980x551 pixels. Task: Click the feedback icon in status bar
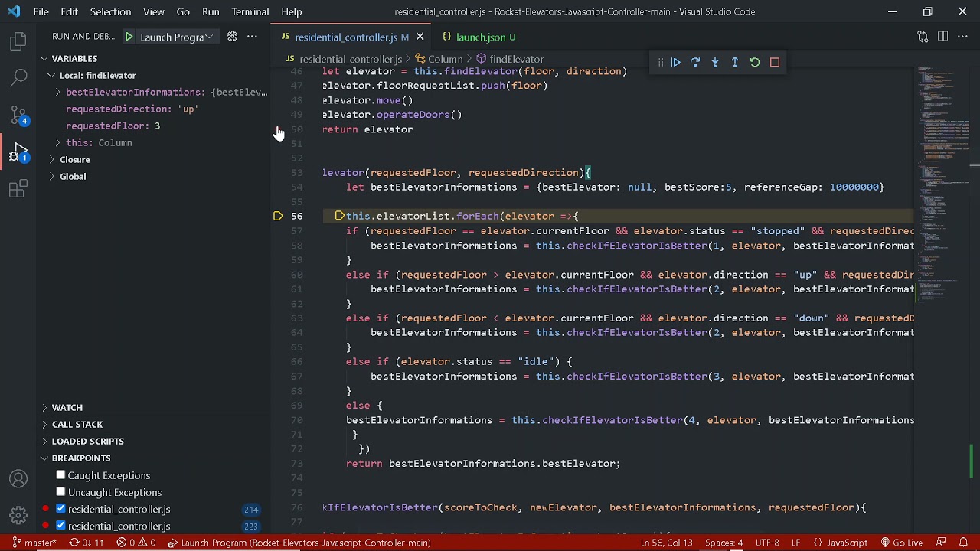pos(942,543)
